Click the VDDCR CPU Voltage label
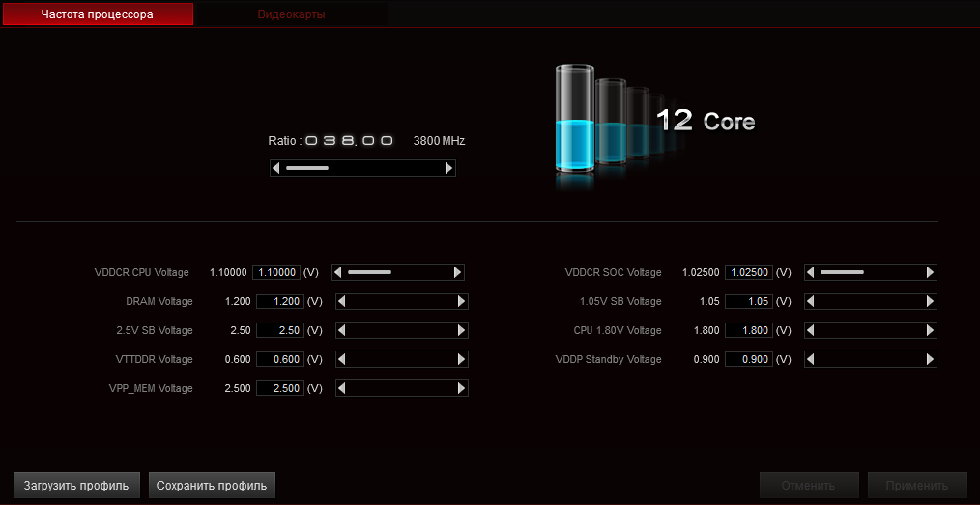Image resolution: width=980 pixels, height=505 pixels. (x=141, y=272)
